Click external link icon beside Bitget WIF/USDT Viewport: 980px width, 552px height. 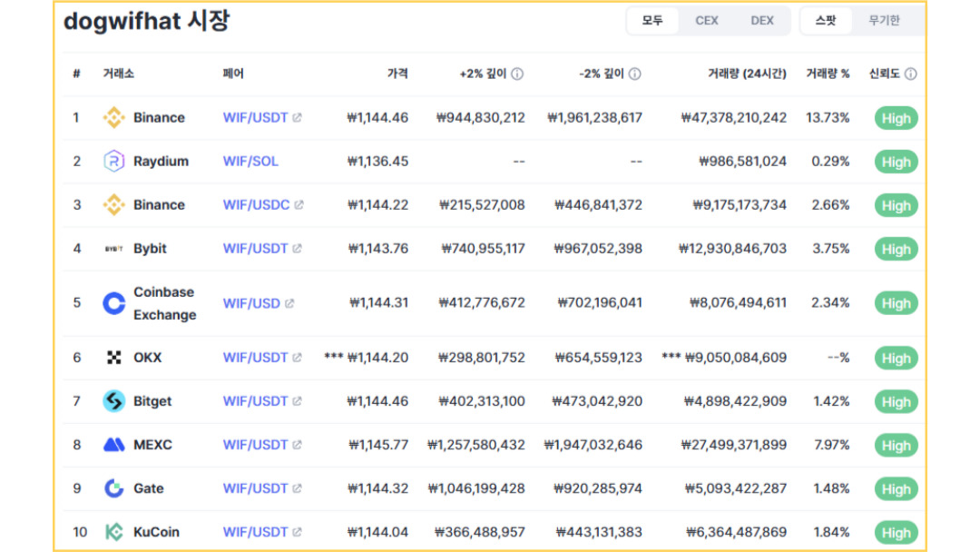click(298, 401)
